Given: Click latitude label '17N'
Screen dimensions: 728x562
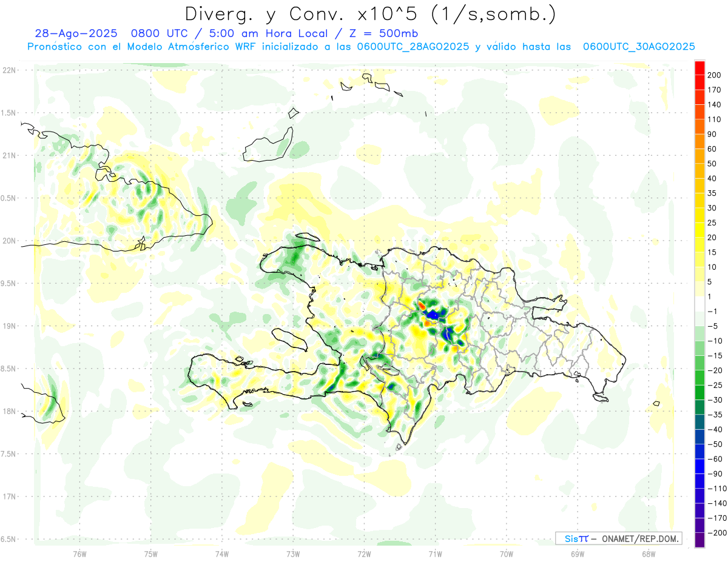Looking at the screenshot, I should tap(8, 497).
